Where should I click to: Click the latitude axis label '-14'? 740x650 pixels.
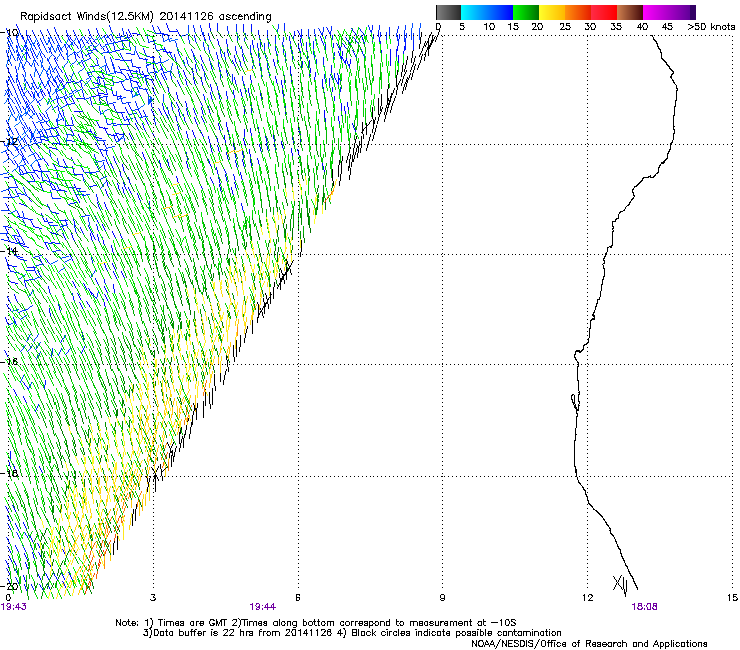pyautogui.click(x=10, y=251)
